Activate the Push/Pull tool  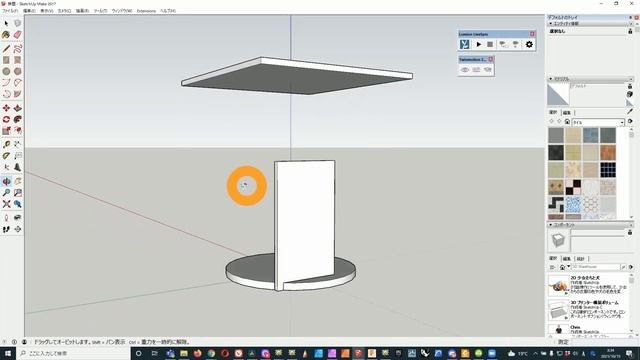pyautogui.click(x=17, y=108)
